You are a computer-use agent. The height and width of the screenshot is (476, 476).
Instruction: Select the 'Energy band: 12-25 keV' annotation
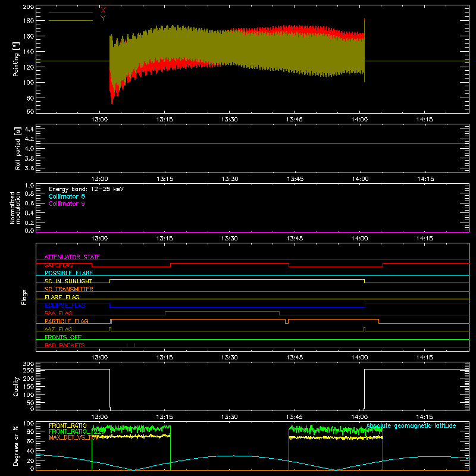pyautogui.click(x=86, y=189)
